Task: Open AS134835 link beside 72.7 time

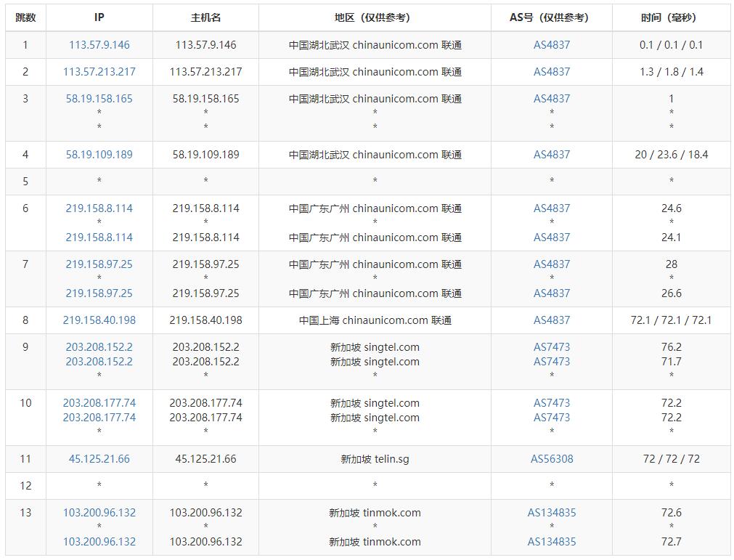Action: click(x=552, y=542)
